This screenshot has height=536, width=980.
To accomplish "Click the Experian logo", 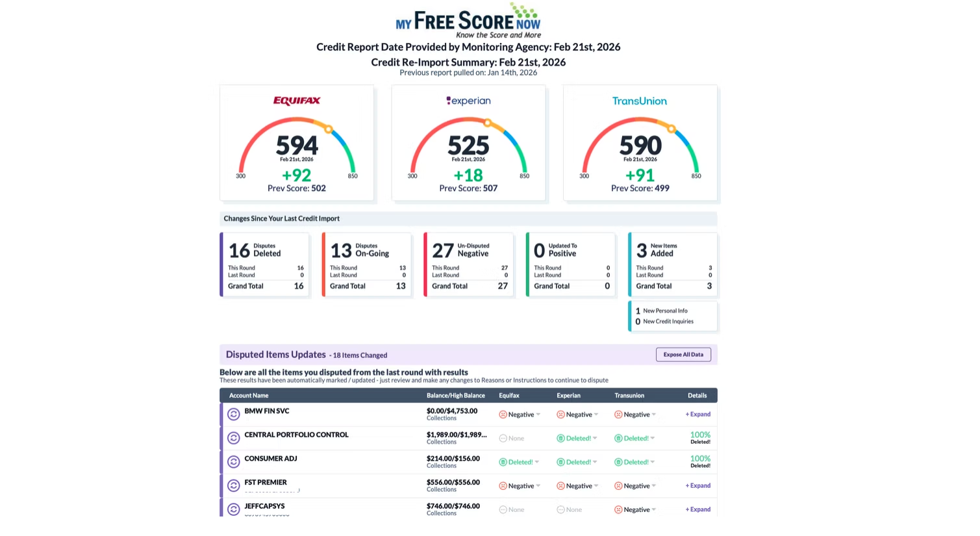I will pos(468,101).
